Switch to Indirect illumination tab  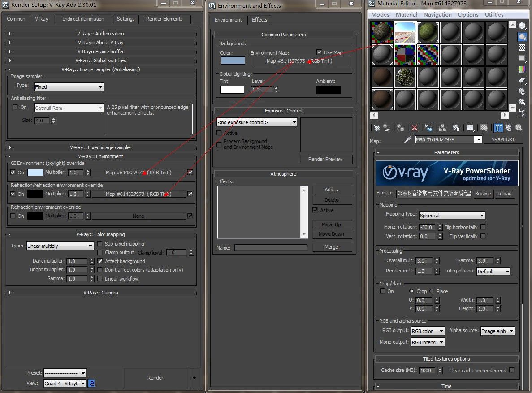coord(83,19)
